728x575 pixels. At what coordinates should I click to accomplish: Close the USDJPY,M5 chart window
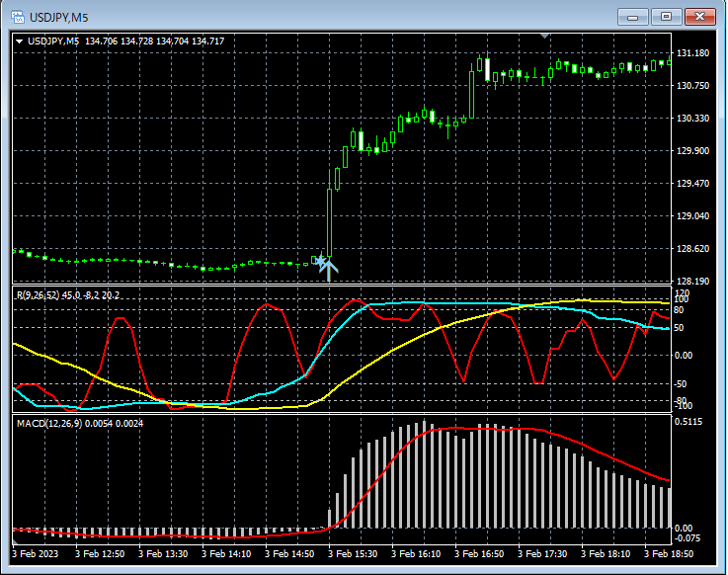(699, 17)
